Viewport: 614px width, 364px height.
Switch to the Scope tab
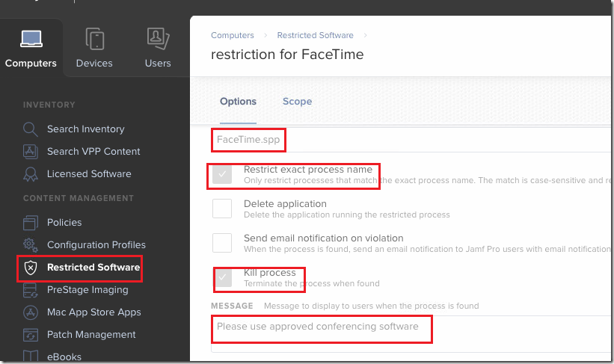[x=297, y=102]
